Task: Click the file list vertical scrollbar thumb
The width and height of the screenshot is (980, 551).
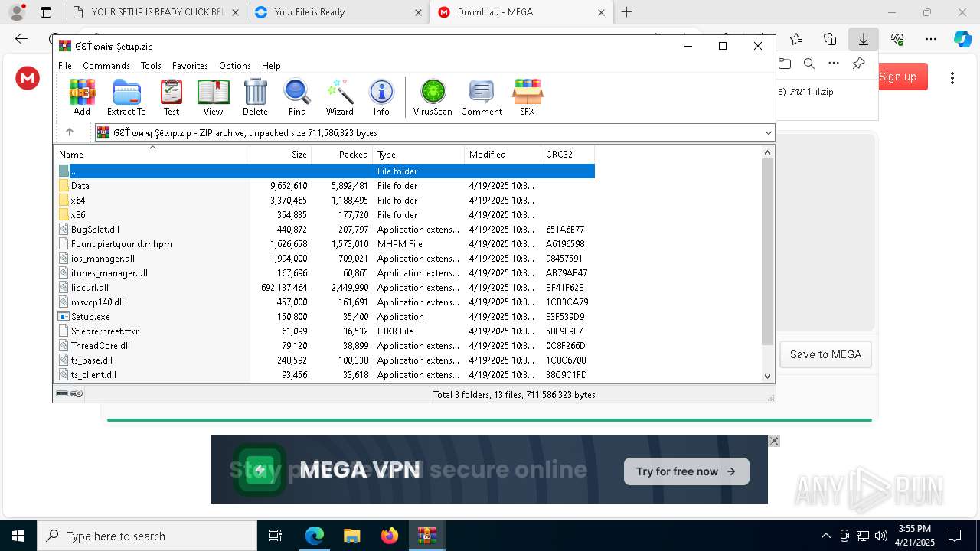Action: (x=768, y=252)
